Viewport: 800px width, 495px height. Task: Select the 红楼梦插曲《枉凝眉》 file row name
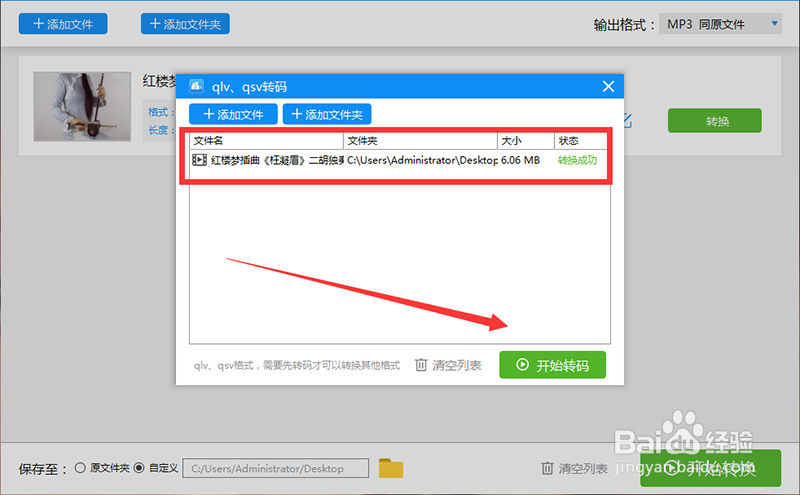click(277, 160)
